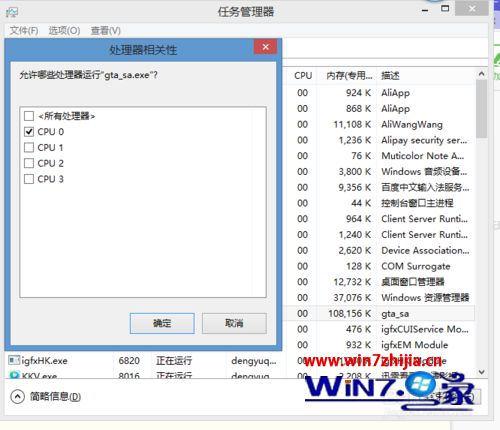Select the Muticolor Note A... row
The height and width of the screenshot is (430, 500).
380,156
